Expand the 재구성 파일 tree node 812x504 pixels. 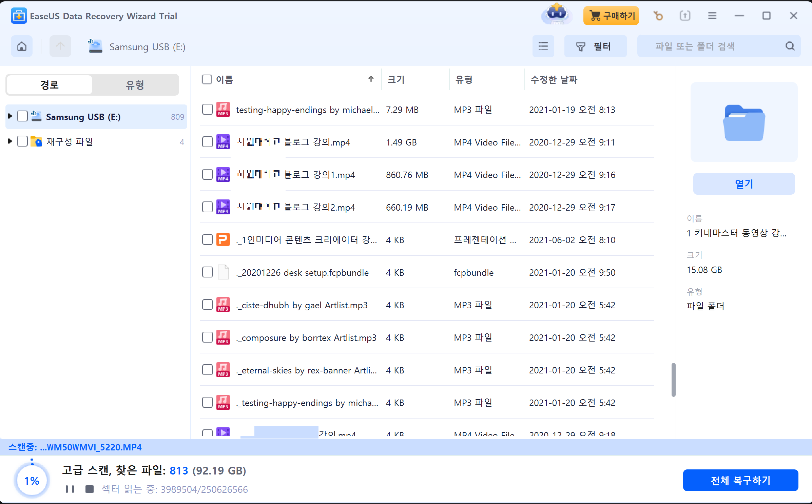pos(10,141)
